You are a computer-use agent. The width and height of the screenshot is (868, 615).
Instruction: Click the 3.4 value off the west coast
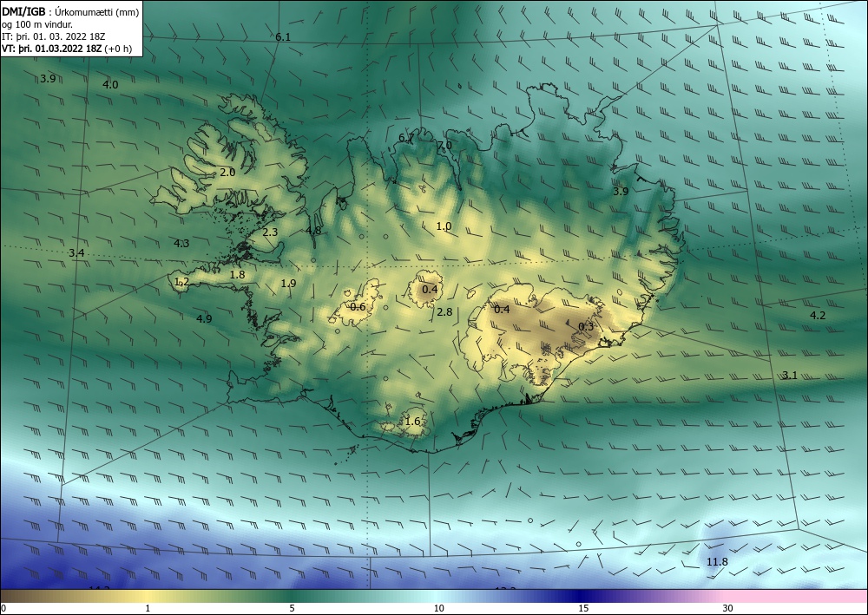pyautogui.click(x=76, y=252)
